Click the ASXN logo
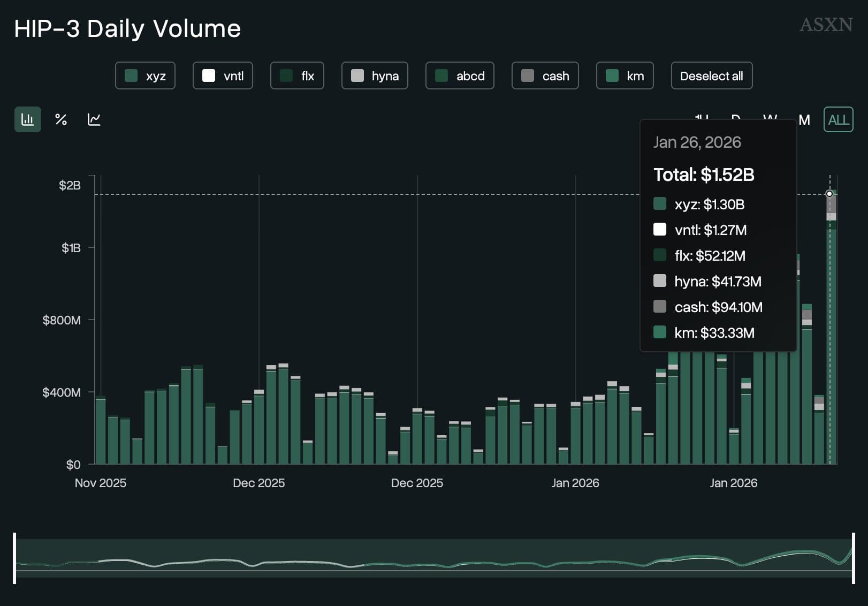Image resolution: width=868 pixels, height=606 pixels. point(826,25)
